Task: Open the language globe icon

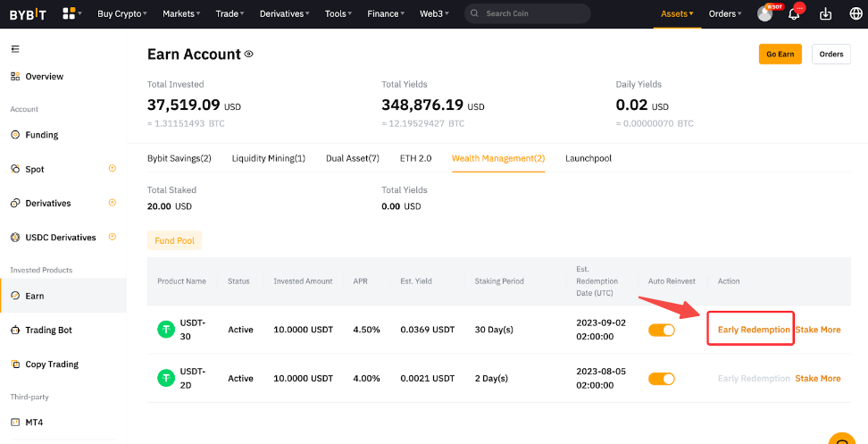Action: click(855, 13)
